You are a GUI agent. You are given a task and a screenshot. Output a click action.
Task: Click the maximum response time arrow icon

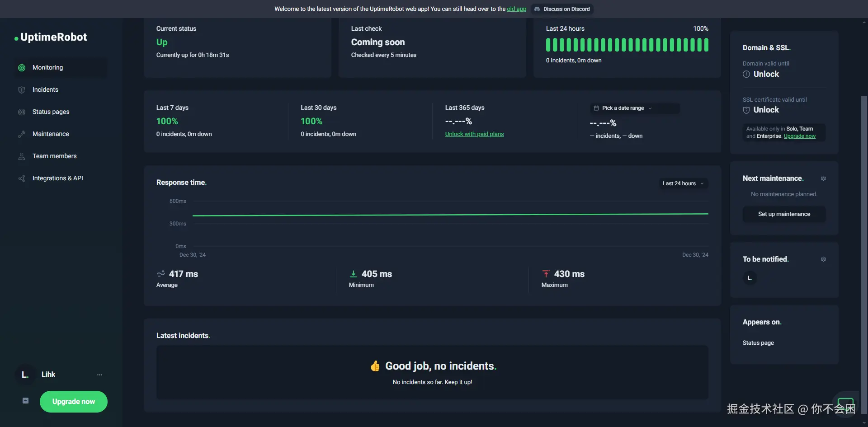[x=546, y=274]
